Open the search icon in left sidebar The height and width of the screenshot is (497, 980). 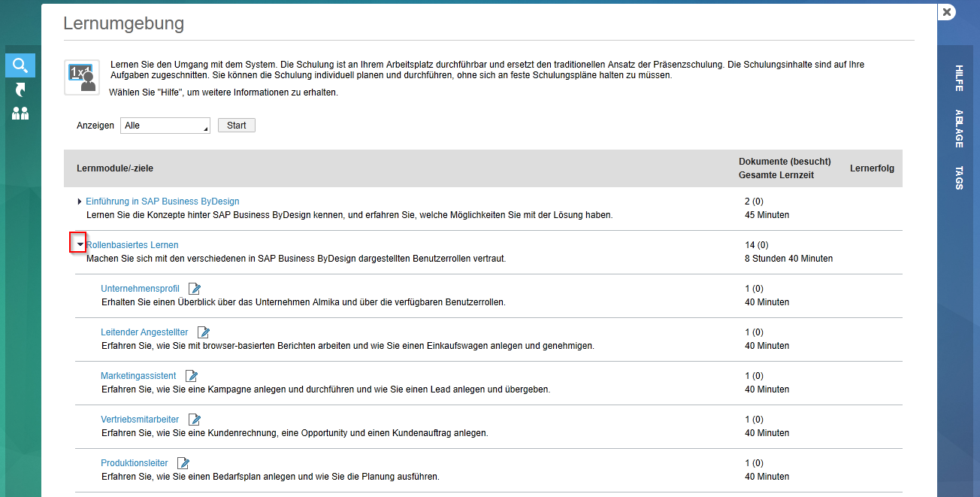pos(20,65)
